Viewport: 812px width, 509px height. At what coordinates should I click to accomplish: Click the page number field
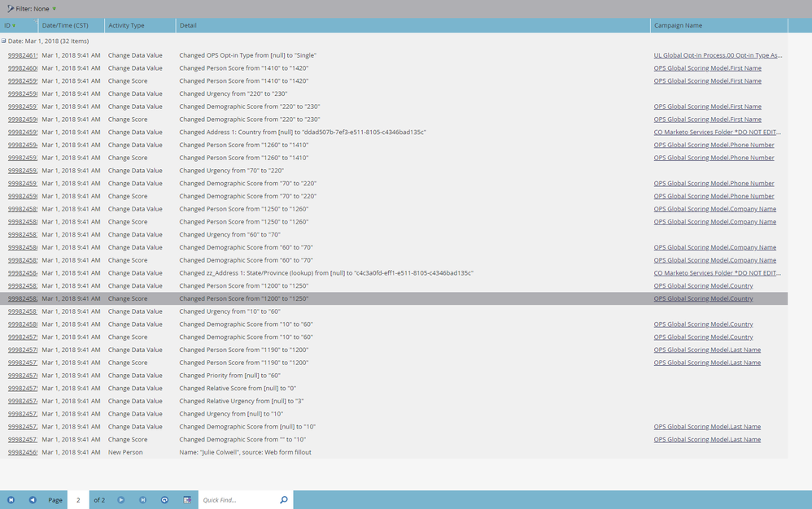click(78, 500)
